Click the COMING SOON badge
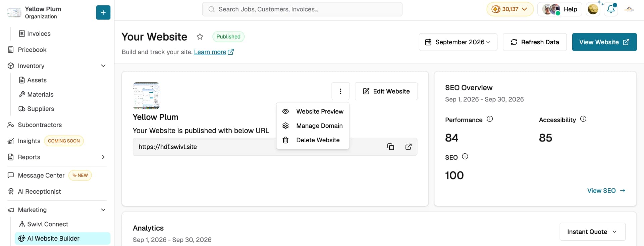This screenshot has height=246, width=644. click(x=64, y=141)
